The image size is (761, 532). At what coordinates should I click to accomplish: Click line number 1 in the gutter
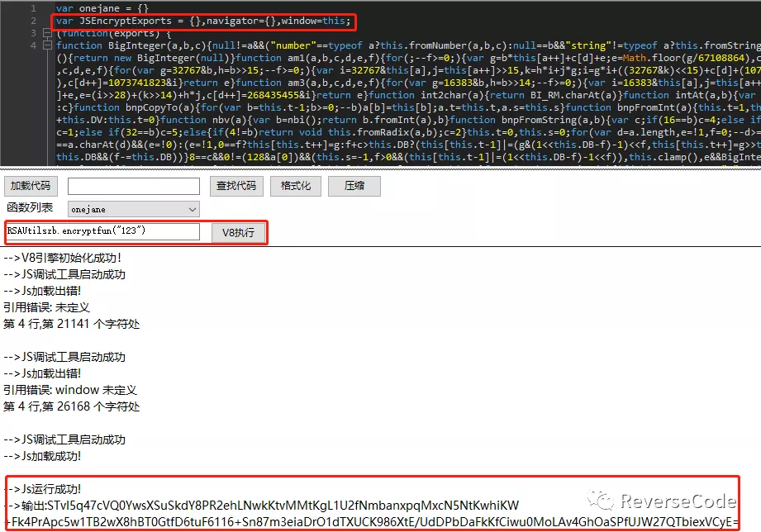(33, 8)
